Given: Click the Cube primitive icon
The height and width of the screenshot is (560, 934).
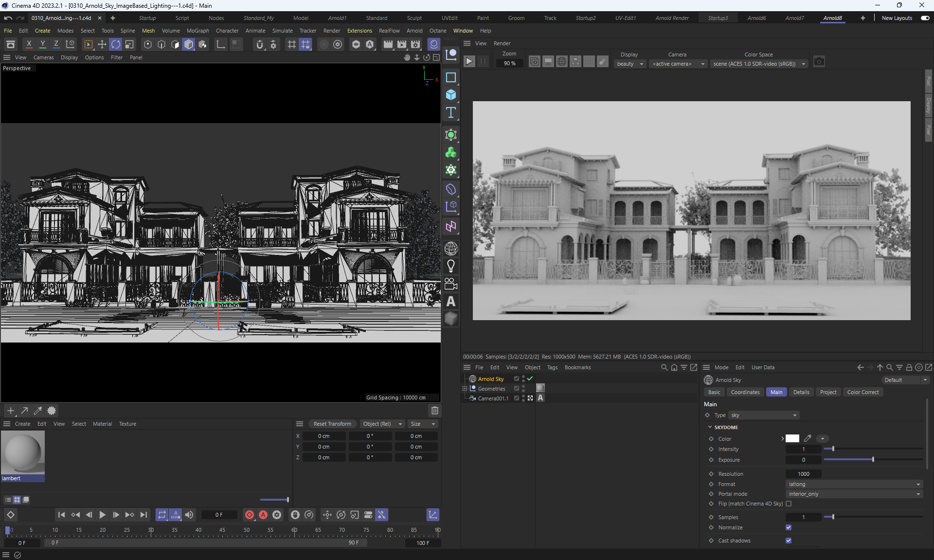Looking at the screenshot, I should coord(451,95).
